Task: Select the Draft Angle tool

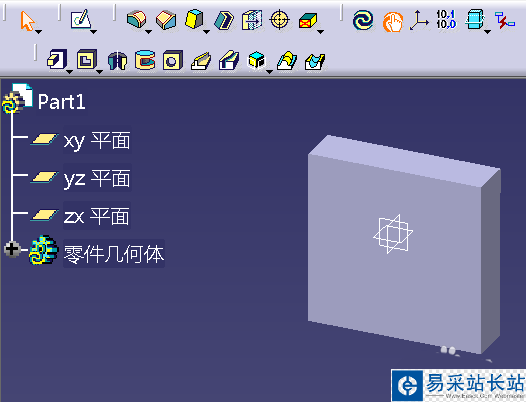Action: click(194, 19)
